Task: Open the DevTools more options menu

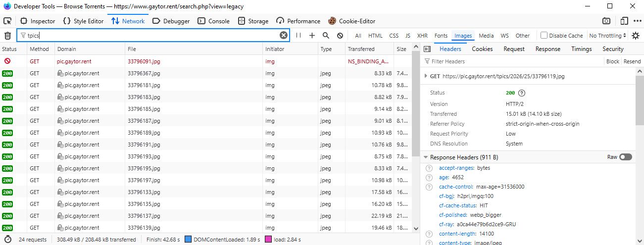Action: (637, 21)
